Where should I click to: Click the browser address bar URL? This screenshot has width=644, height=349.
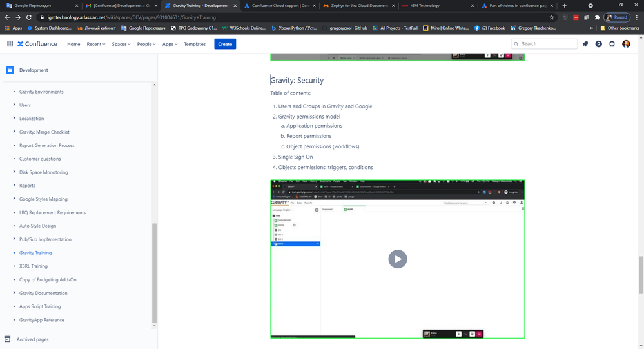(132, 17)
